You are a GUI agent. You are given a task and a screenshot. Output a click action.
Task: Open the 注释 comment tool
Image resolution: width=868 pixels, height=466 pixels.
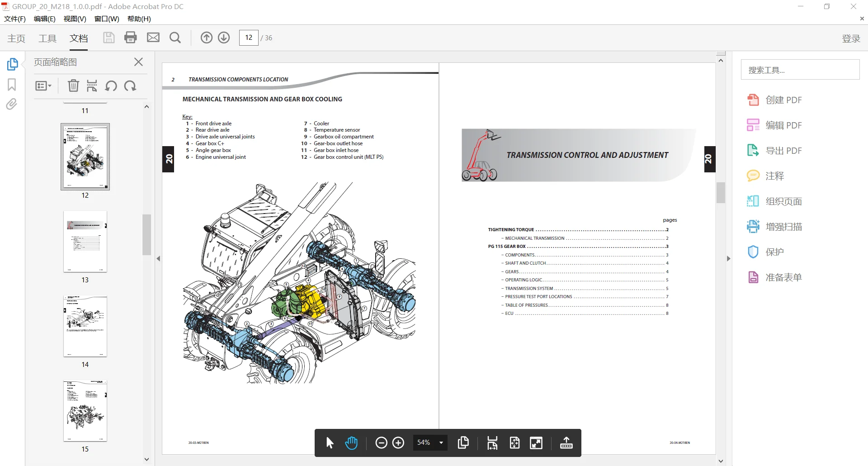pyautogui.click(x=766, y=176)
